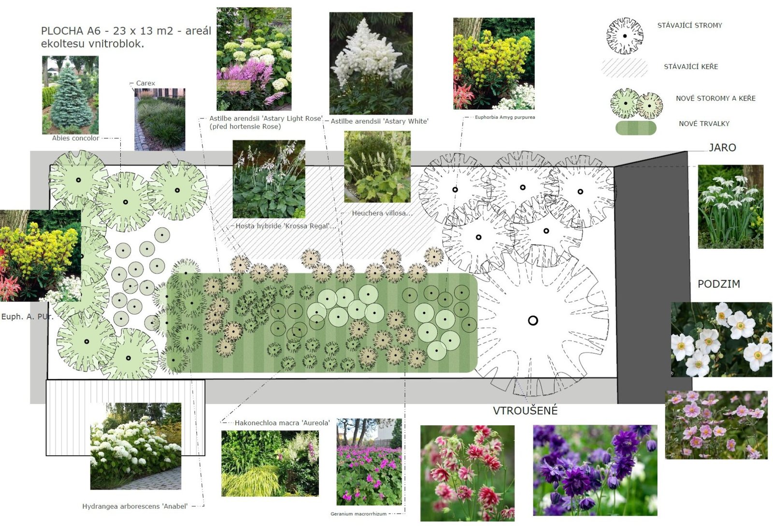Select the snowdrop photo under JARO

point(730,206)
